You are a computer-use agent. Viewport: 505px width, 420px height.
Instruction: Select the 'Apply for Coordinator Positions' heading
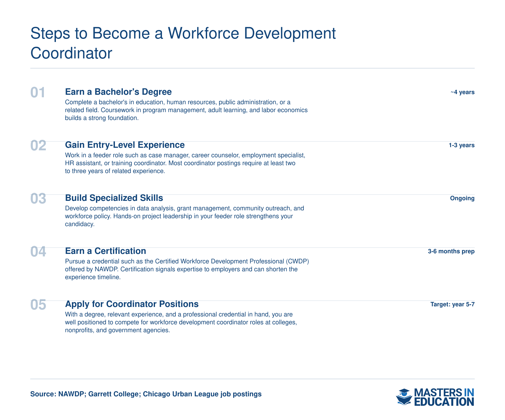click(x=132, y=304)
